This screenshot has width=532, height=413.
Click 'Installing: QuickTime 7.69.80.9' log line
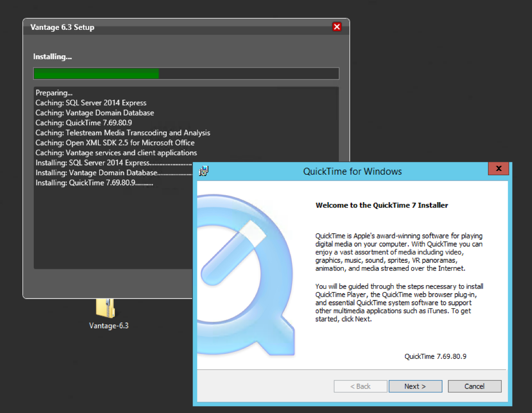coord(94,183)
